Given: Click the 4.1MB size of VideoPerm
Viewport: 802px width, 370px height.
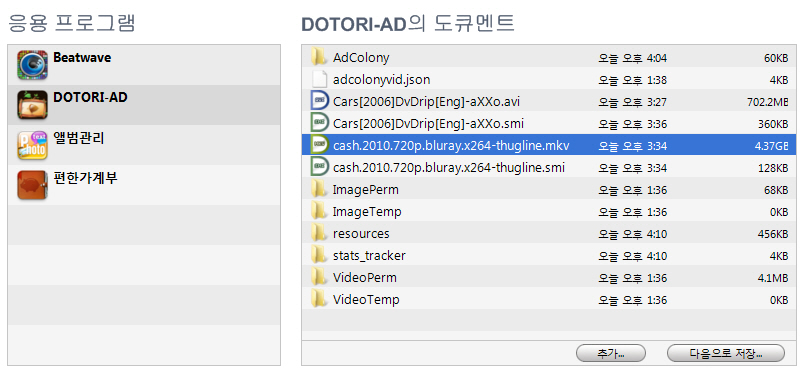Looking at the screenshot, I should click(x=773, y=278).
